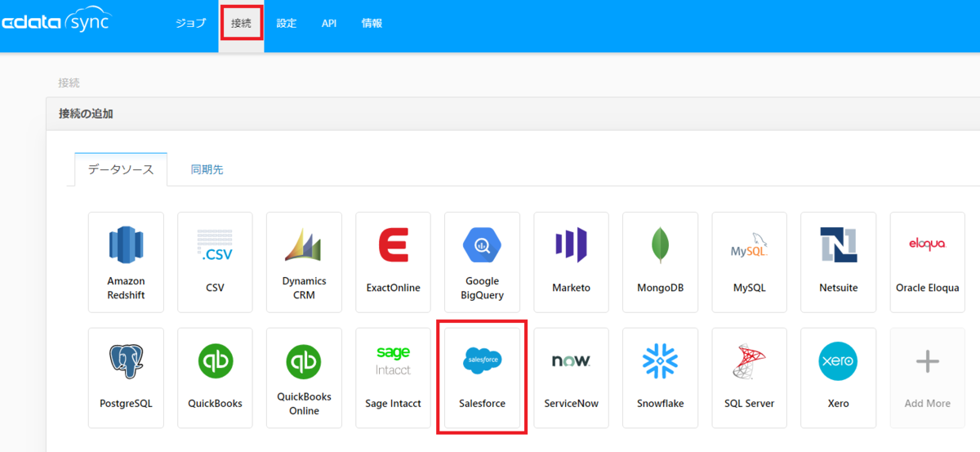Pick the QuickBooks Online connector

304,378
